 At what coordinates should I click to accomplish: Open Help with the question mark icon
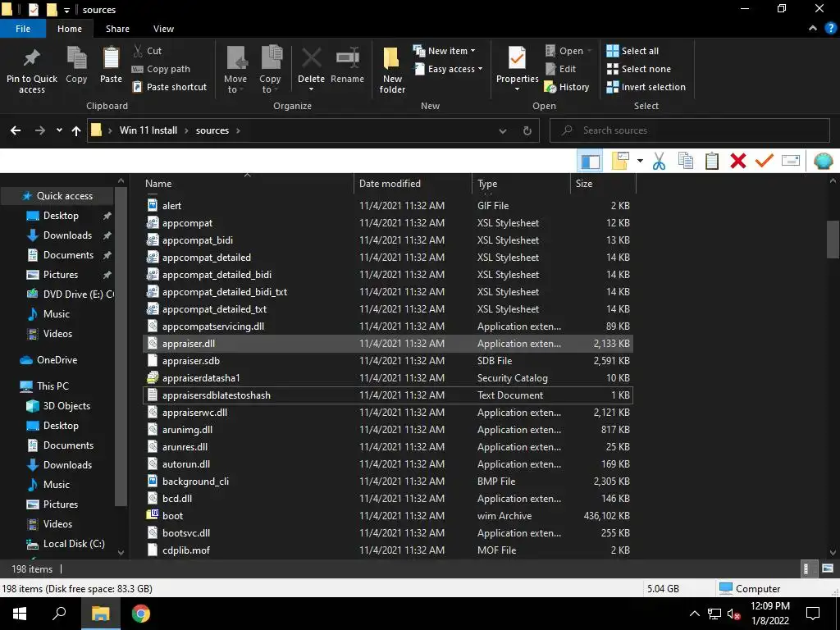point(830,29)
